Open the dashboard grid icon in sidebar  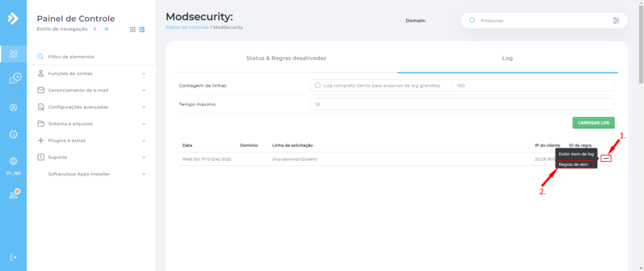[13, 54]
